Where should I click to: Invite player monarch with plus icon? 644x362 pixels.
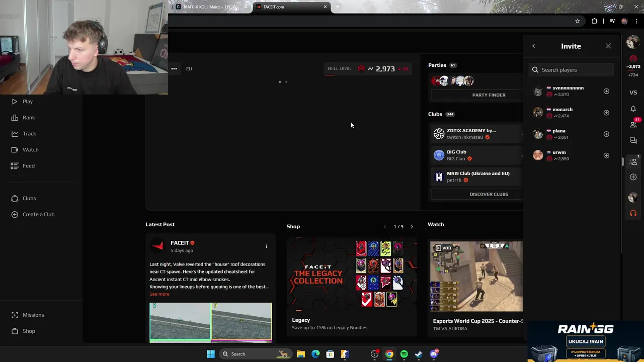pyautogui.click(x=606, y=113)
